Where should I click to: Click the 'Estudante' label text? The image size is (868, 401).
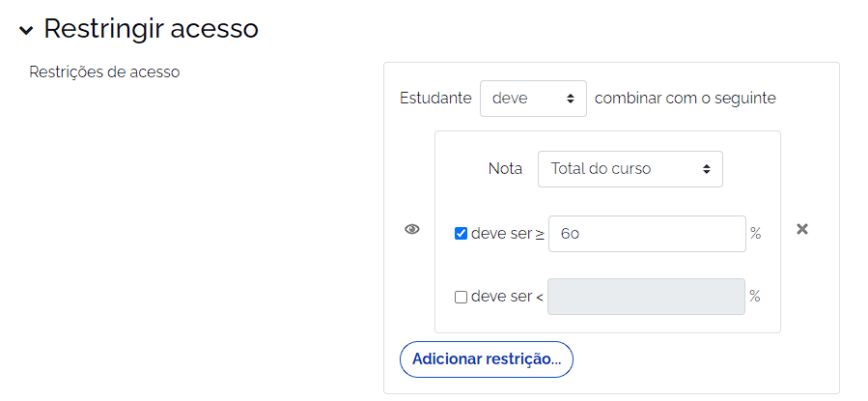[x=435, y=99]
